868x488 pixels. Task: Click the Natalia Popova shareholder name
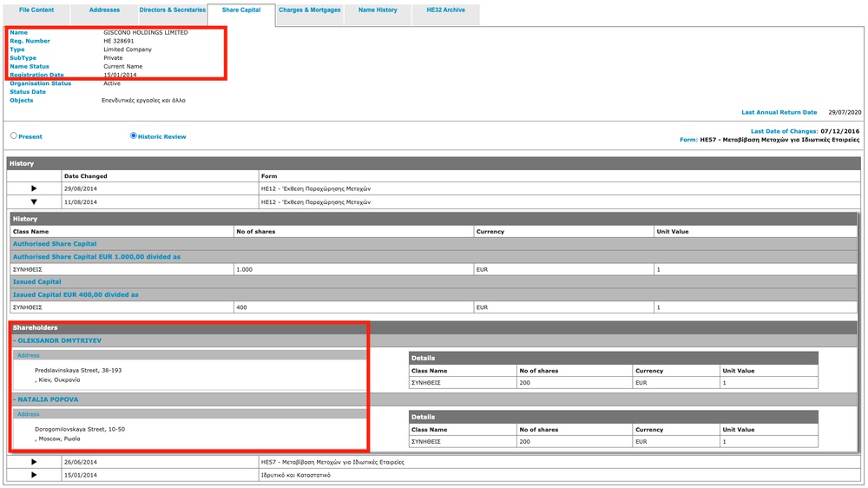pos(48,399)
